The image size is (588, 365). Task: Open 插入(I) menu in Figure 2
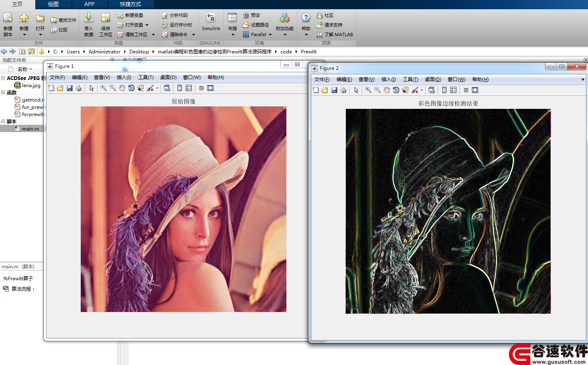tap(388, 80)
